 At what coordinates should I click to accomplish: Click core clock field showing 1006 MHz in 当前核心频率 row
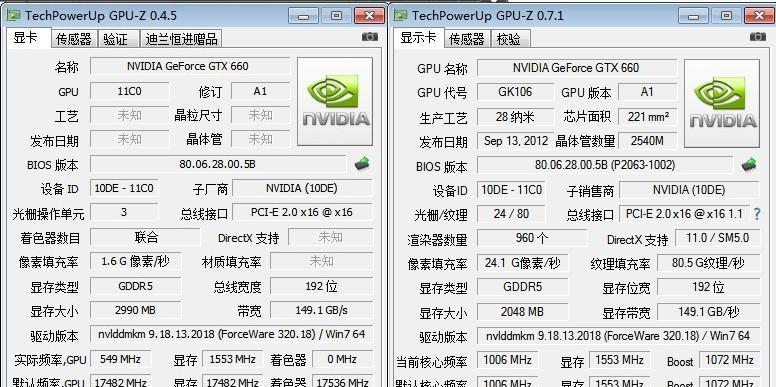(x=508, y=360)
